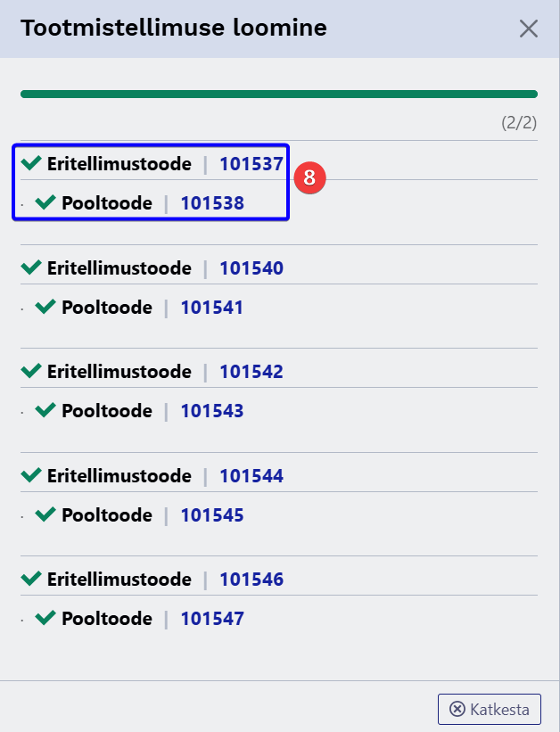Open order number 101540
The height and width of the screenshot is (732, 560).
click(x=251, y=268)
